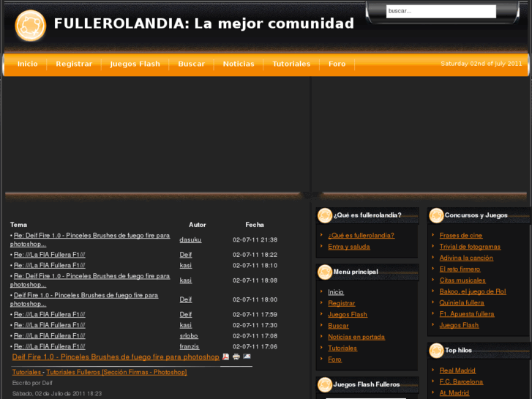Click the search box labeled buscar...

tap(441, 11)
